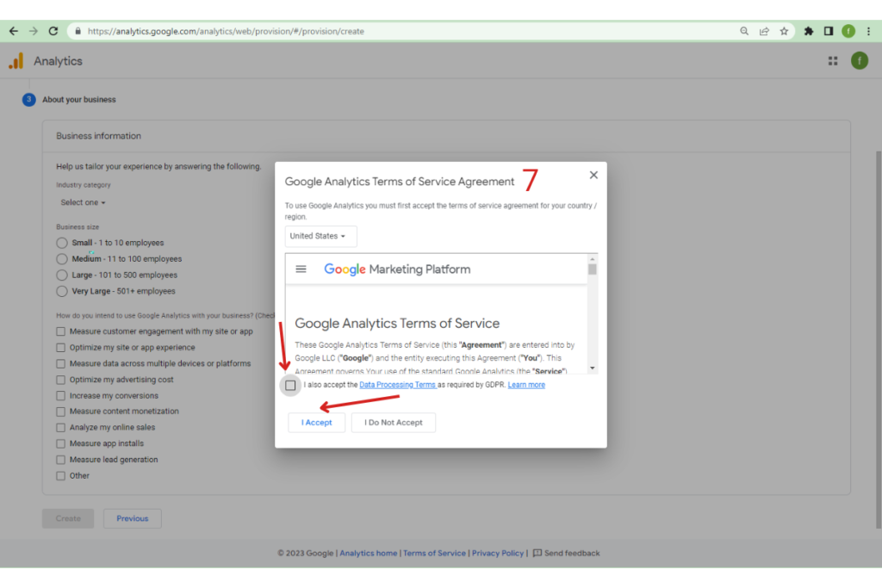Check Increase my conversions

[x=61, y=396]
